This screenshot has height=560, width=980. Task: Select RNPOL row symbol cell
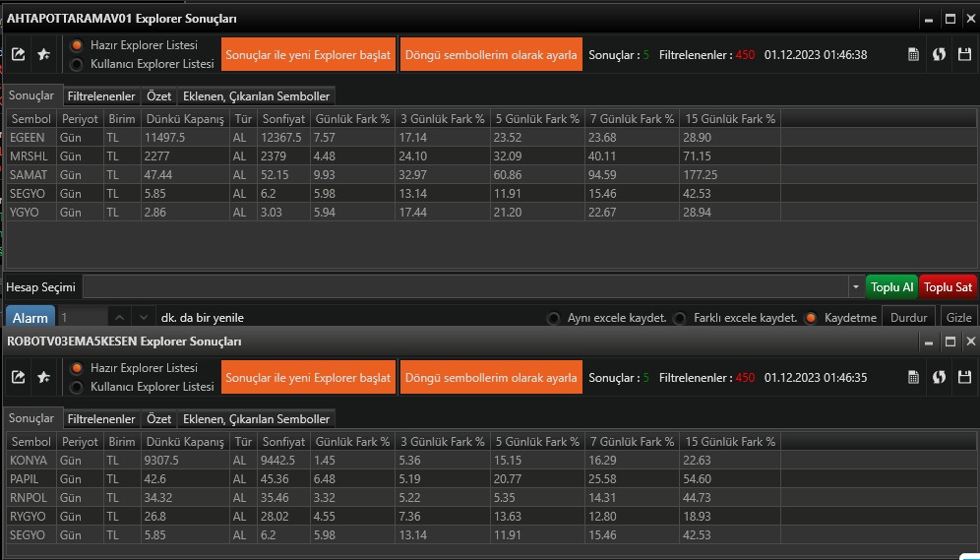click(x=31, y=497)
